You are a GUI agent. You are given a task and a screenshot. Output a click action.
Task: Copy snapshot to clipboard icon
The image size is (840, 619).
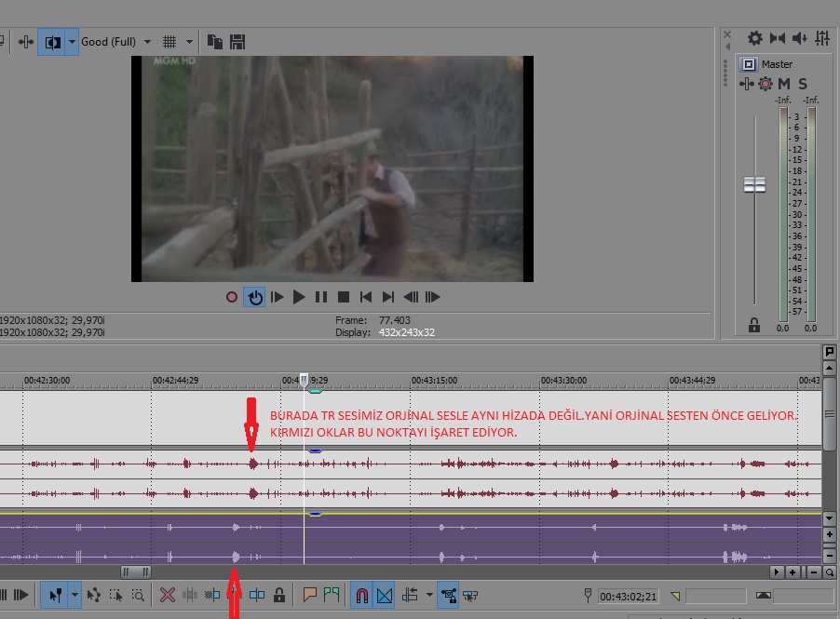[x=215, y=42]
